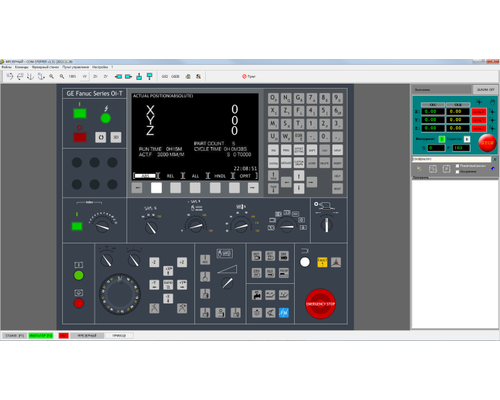
Task: Click the EOB key on keypad
Action: 299,137
